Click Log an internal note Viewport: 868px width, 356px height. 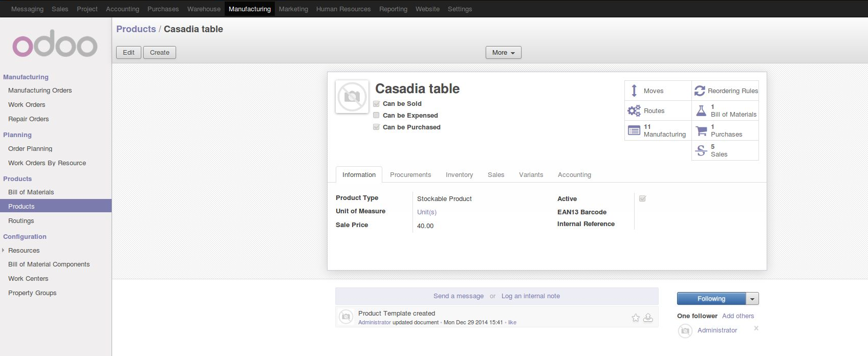coord(531,296)
